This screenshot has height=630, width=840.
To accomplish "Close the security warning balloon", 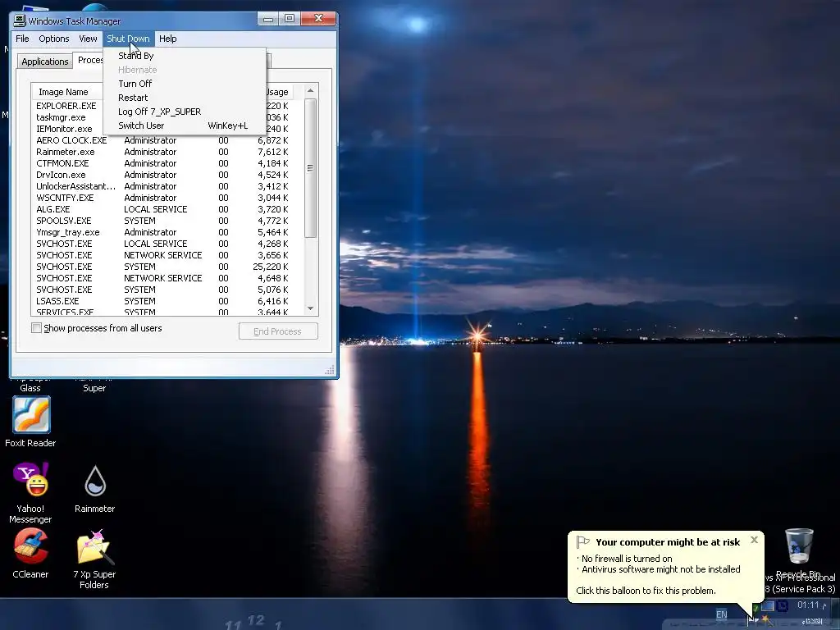I will [755, 540].
